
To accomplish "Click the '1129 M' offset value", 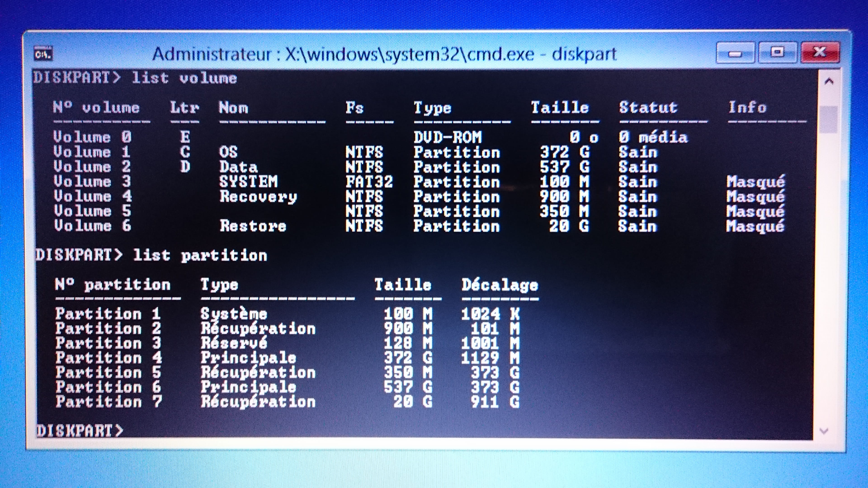I will point(490,358).
